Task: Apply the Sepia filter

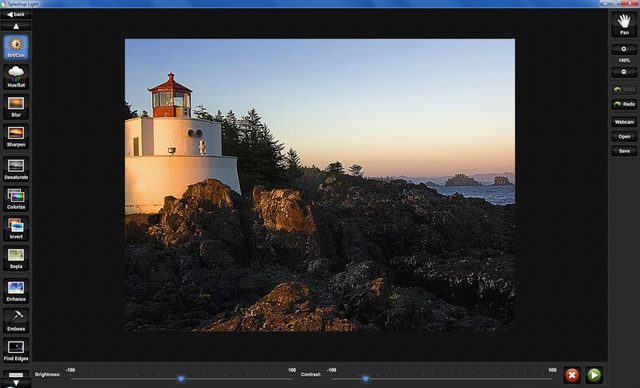Action: pyautogui.click(x=16, y=258)
